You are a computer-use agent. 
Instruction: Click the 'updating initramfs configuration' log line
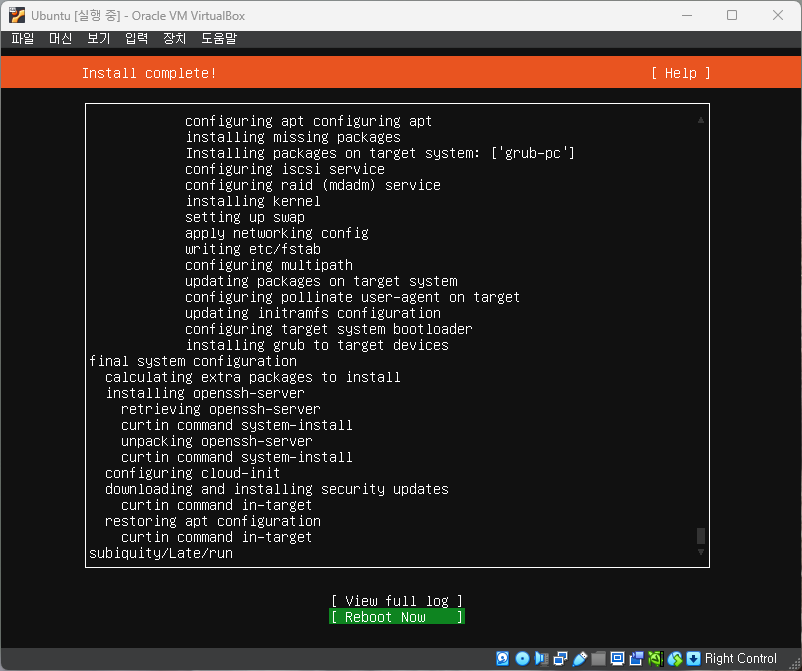[x=313, y=313]
